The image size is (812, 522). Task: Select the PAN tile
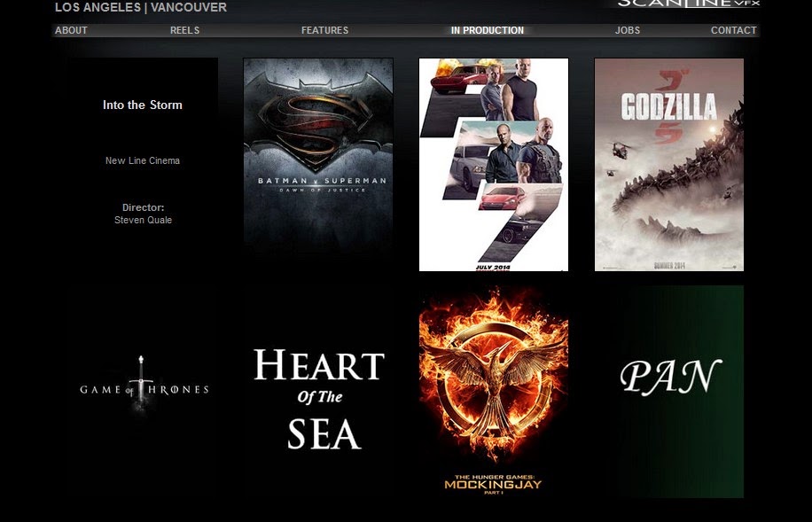pyautogui.click(x=669, y=392)
